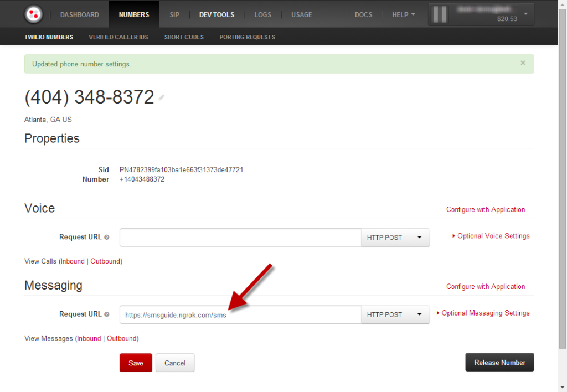This screenshot has height=392, width=567.
Task: Click help icon next to Voice Request URL
Action: coord(107,237)
